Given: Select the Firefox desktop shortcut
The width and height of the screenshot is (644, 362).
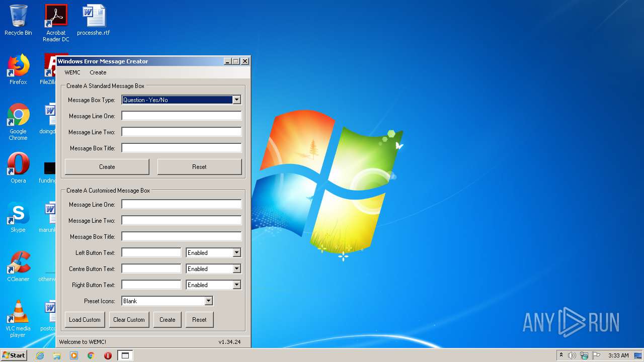Looking at the screenshot, I should click(18, 69).
